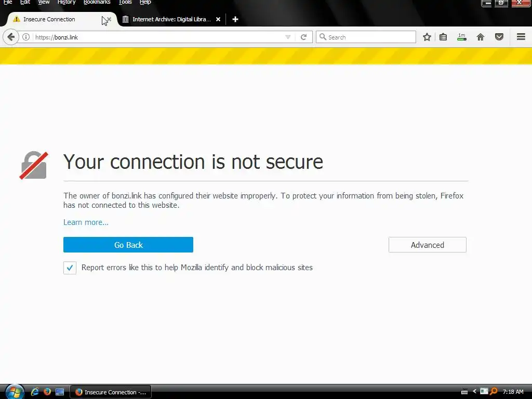The width and height of the screenshot is (532, 399).
Task: Open the site information icon in address bar
Action: [26, 37]
